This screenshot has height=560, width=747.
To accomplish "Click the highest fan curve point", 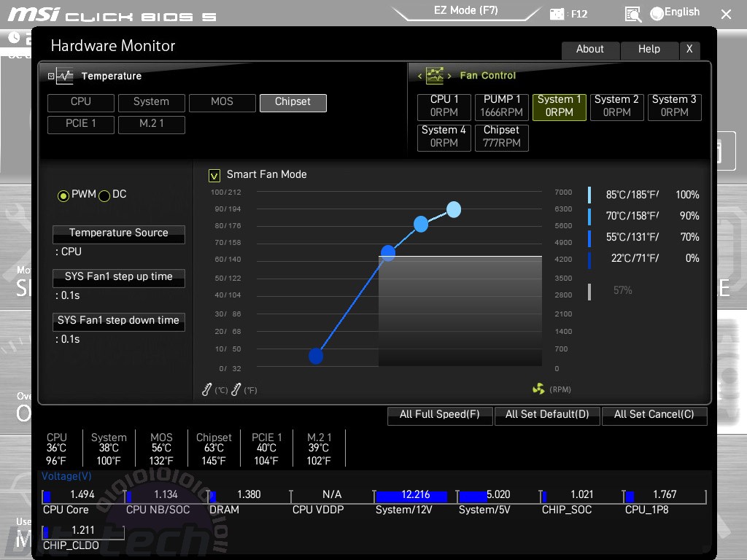I will click(x=454, y=209).
